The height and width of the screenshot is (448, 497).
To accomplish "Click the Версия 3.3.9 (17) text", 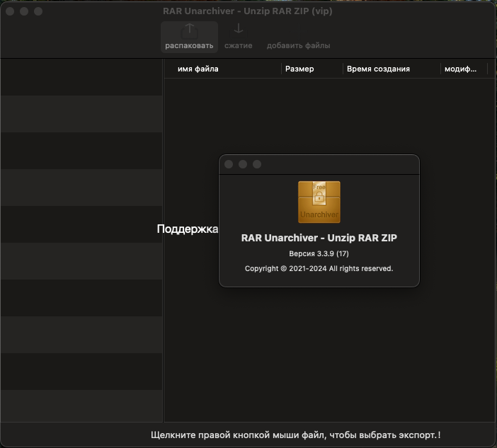I will coord(319,254).
